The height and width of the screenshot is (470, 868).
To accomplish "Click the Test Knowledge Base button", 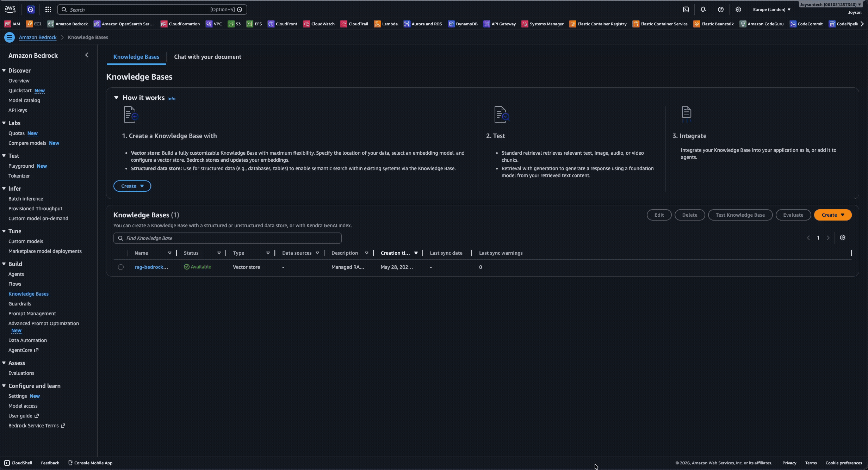I will coord(740,215).
